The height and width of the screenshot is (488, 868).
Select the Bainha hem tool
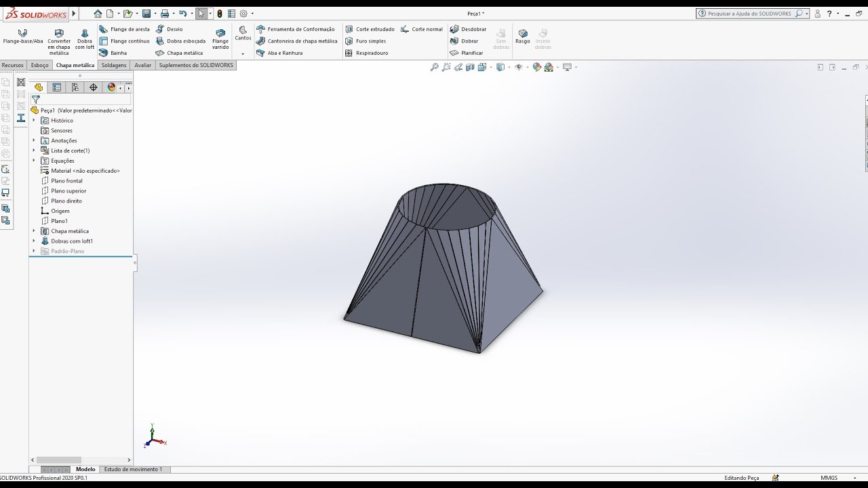[x=113, y=53]
